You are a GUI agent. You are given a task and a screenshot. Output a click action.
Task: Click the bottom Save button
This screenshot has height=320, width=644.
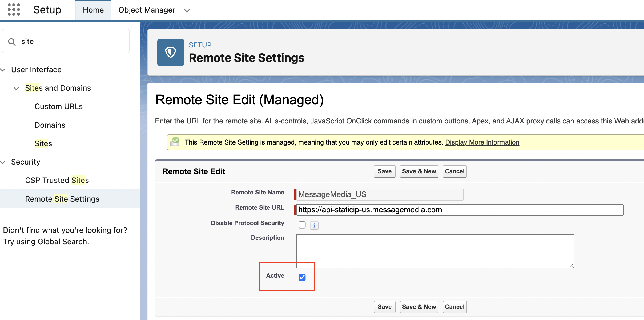point(385,307)
